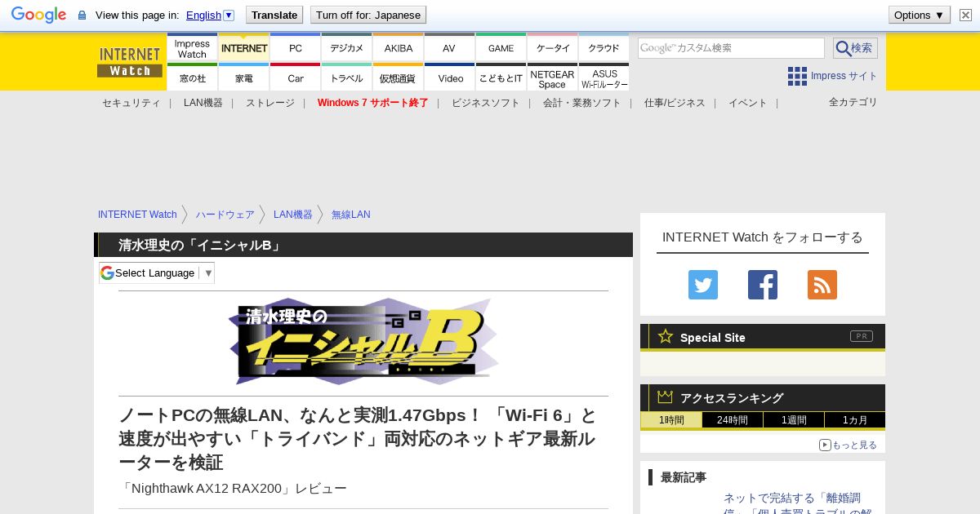Screen dimensions: 980x514
Task: Open the ケータイ nav tab
Action: pos(553,48)
